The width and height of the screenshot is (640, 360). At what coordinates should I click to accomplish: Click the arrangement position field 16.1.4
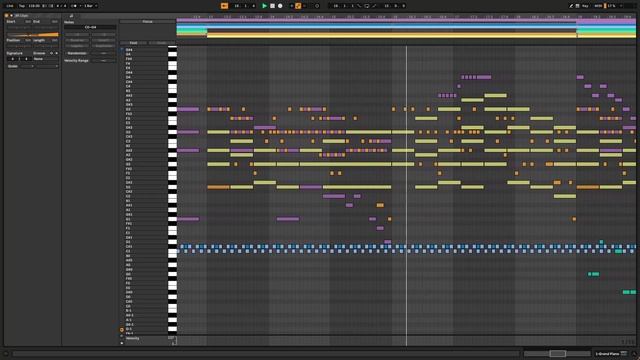point(245,6)
